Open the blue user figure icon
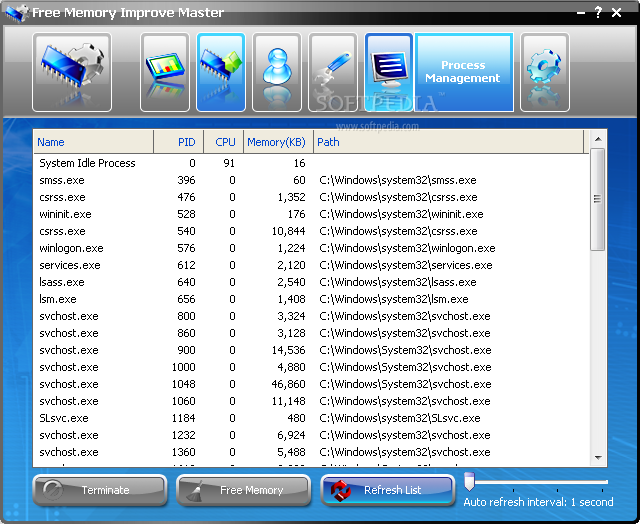641x524 pixels. (277, 72)
